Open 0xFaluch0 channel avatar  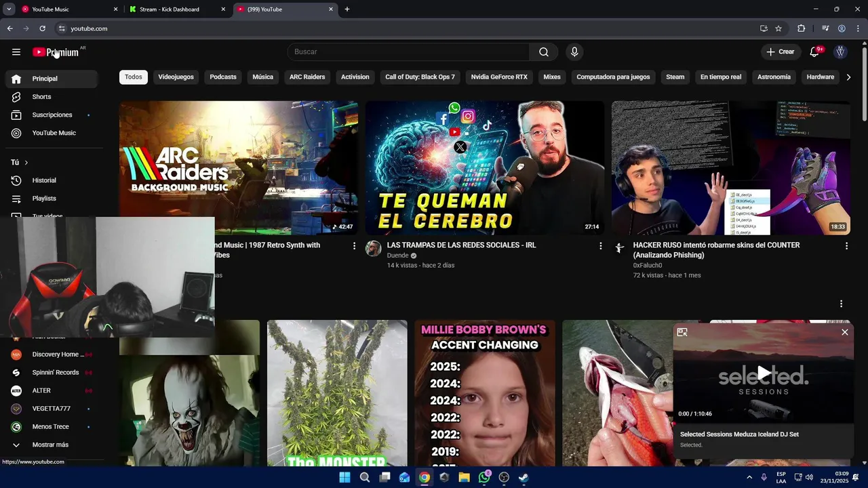click(x=619, y=249)
